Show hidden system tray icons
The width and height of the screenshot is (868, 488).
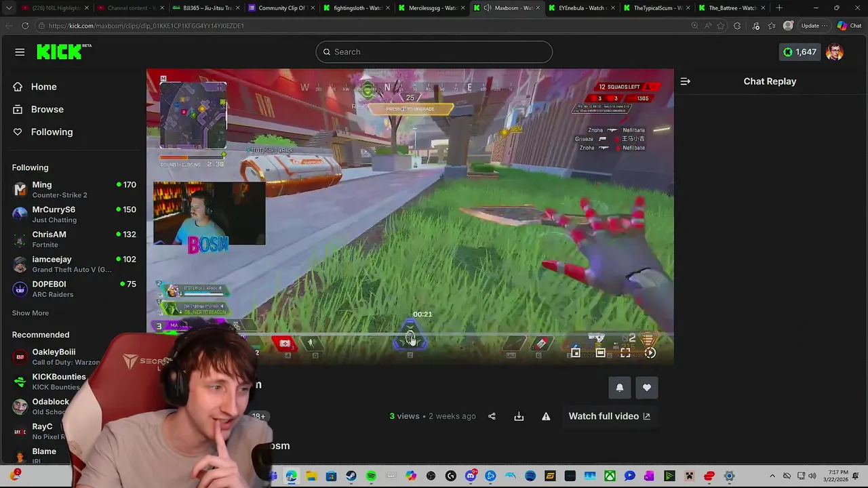tap(772, 476)
